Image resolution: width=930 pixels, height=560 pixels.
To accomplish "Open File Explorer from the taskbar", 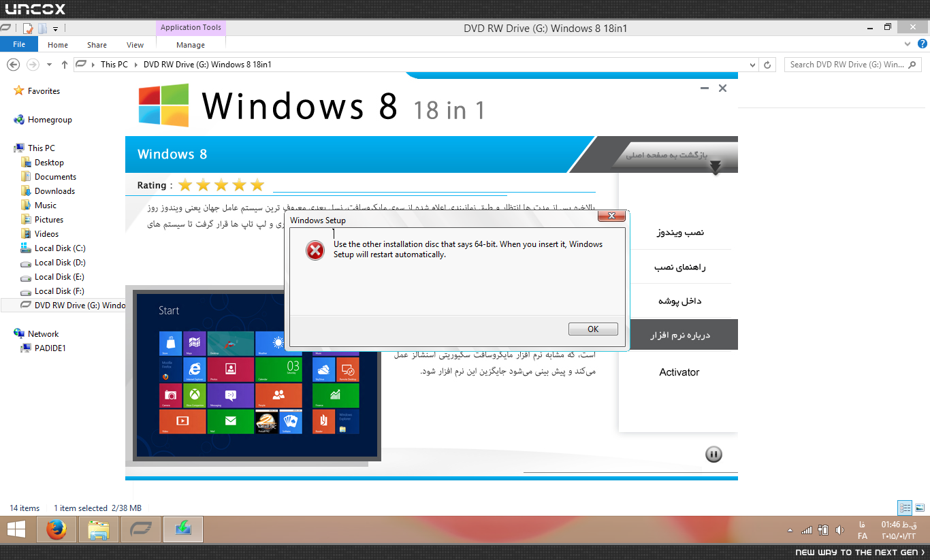I will 99,529.
